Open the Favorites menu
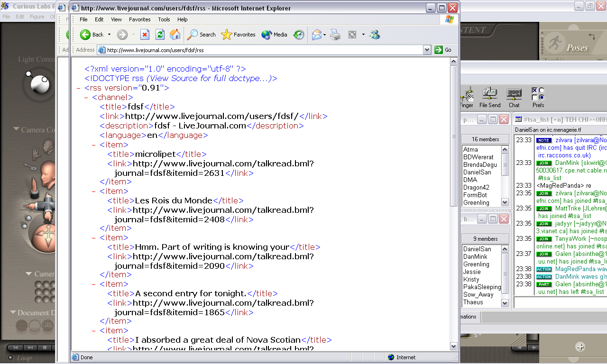This screenshot has height=364, width=607. coord(140,19)
